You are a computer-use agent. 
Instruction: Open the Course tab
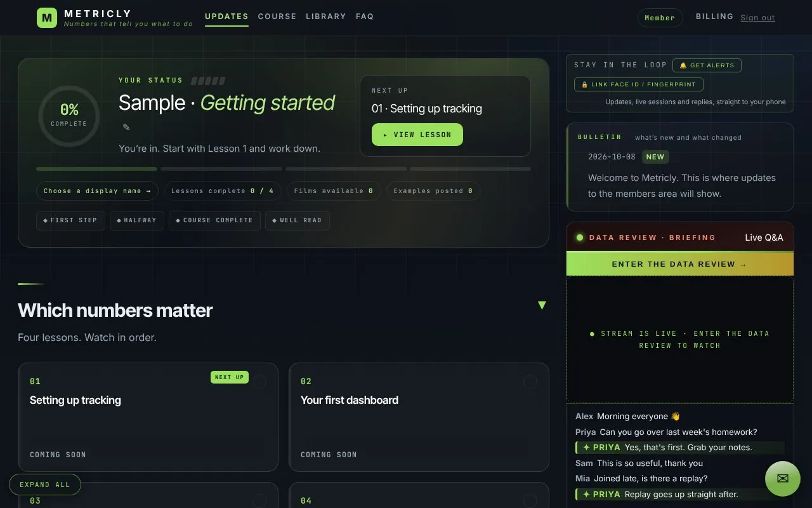(277, 17)
